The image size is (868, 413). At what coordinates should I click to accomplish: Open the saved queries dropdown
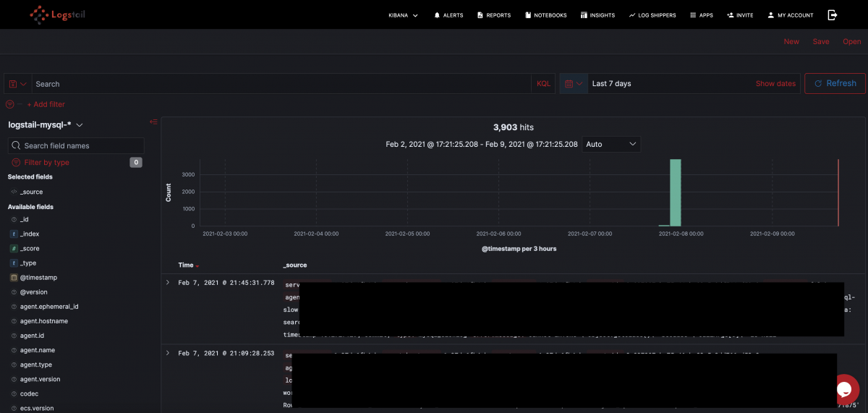[17, 84]
